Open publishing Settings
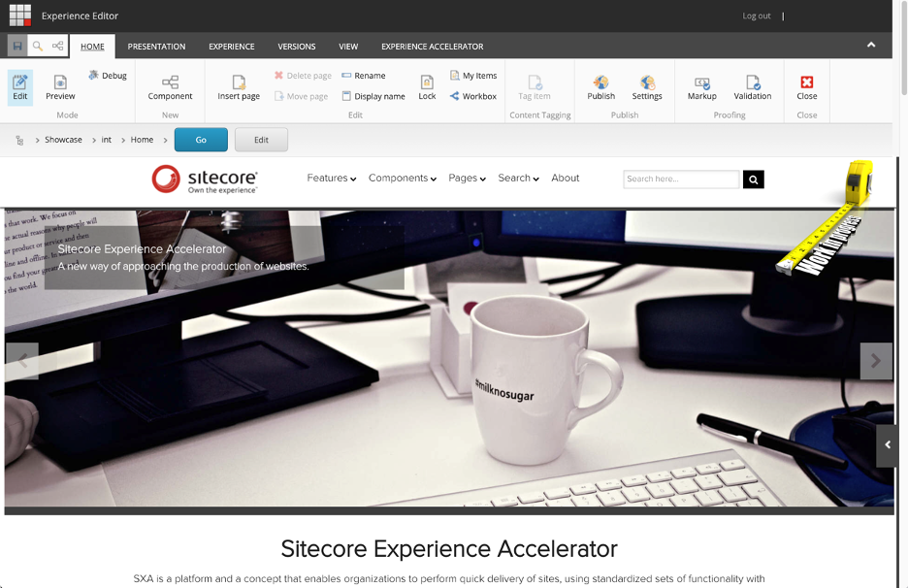The image size is (908, 588). click(x=647, y=87)
